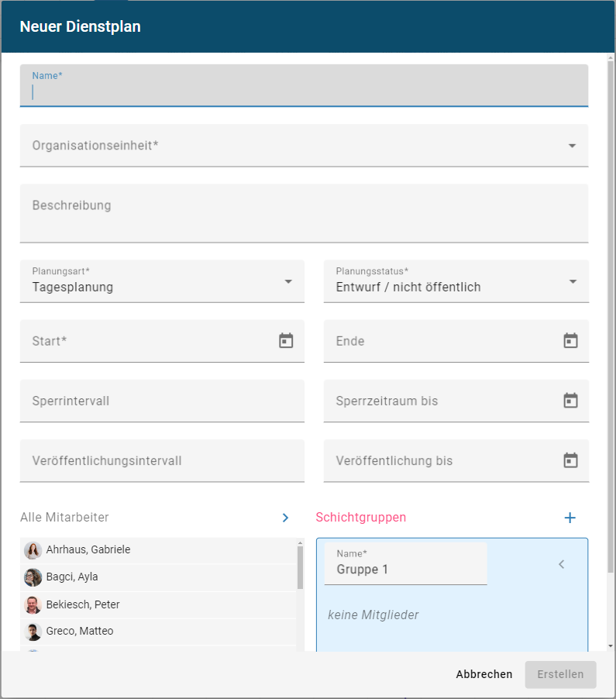The image size is (616, 699).
Task: Open calendar picker for Ende date
Action: pyautogui.click(x=570, y=341)
